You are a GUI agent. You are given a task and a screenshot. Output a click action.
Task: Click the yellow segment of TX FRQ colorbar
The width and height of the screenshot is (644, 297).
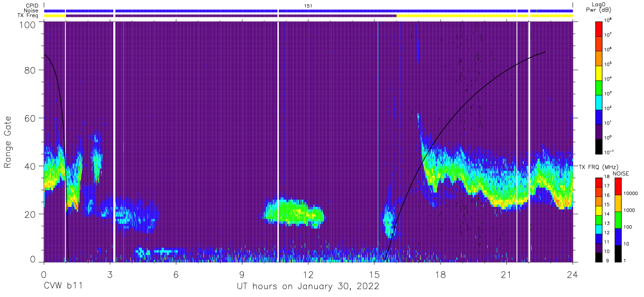coord(599,211)
